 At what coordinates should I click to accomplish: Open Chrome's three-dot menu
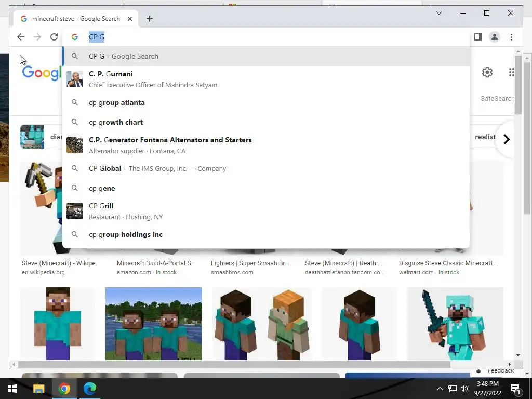(x=511, y=37)
